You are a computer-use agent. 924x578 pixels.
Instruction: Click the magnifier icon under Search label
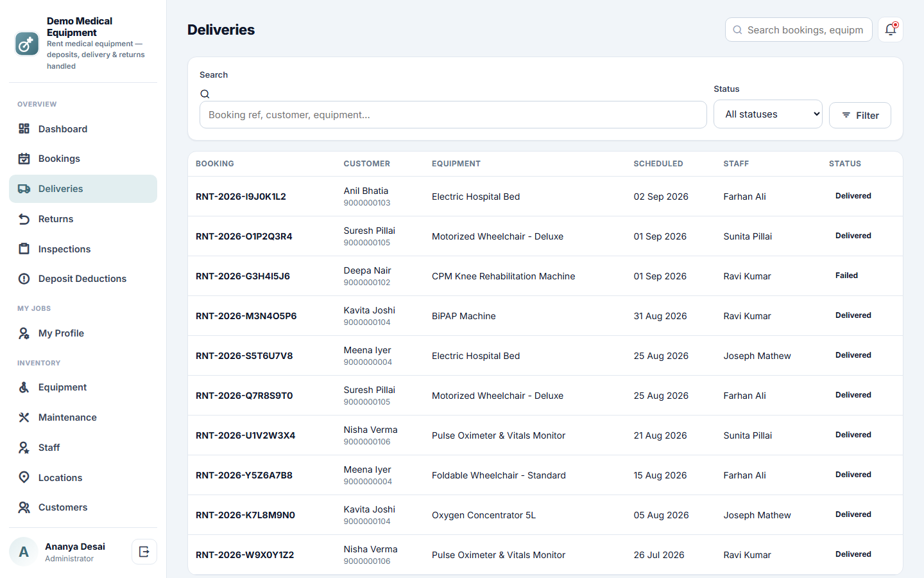[205, 94]
